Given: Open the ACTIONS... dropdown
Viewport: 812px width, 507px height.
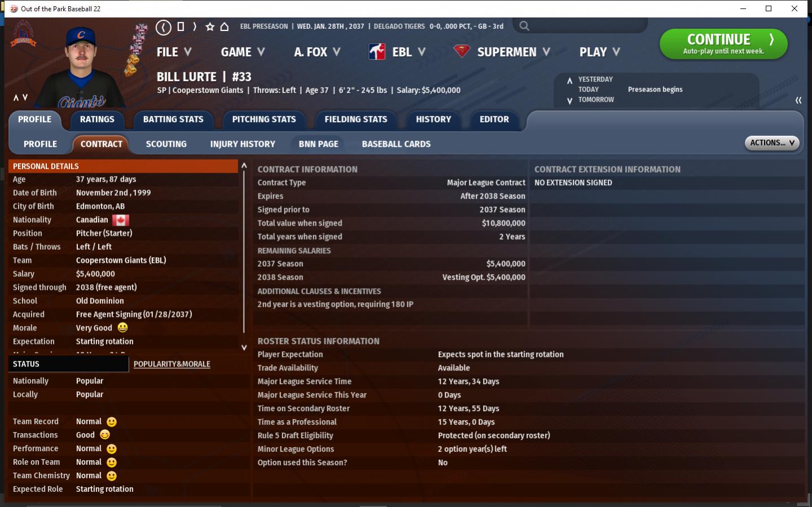Looking at the screenshot, I should [x=771, y=143].
